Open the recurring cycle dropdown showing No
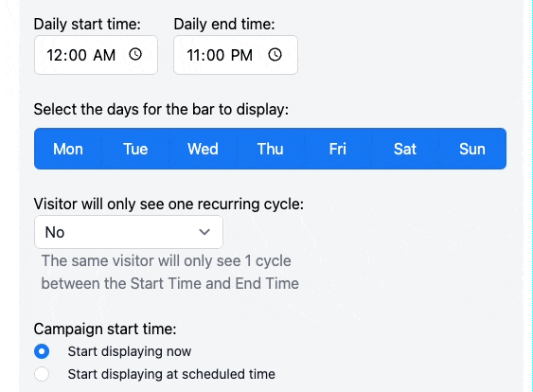The width and height of the screenshot is (533, 392). pyautogui.click(x=129, y=232)
